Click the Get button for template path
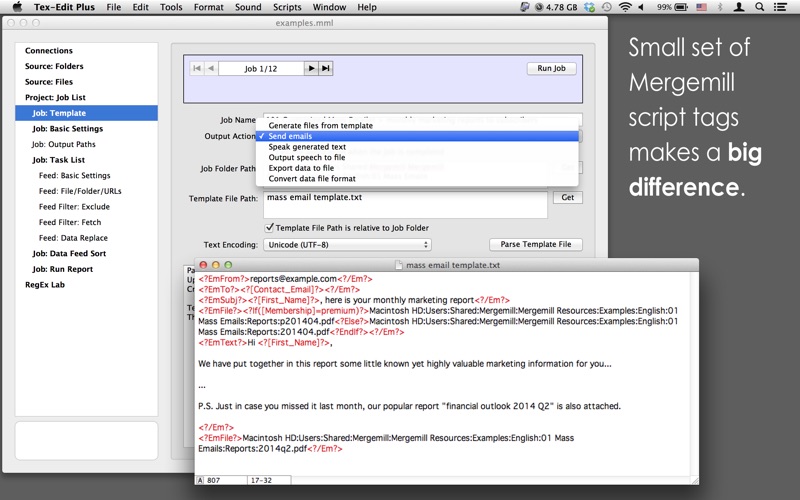The width and height of the screenshot is (800, 500). pyautogui.click(x=567, y=197)
